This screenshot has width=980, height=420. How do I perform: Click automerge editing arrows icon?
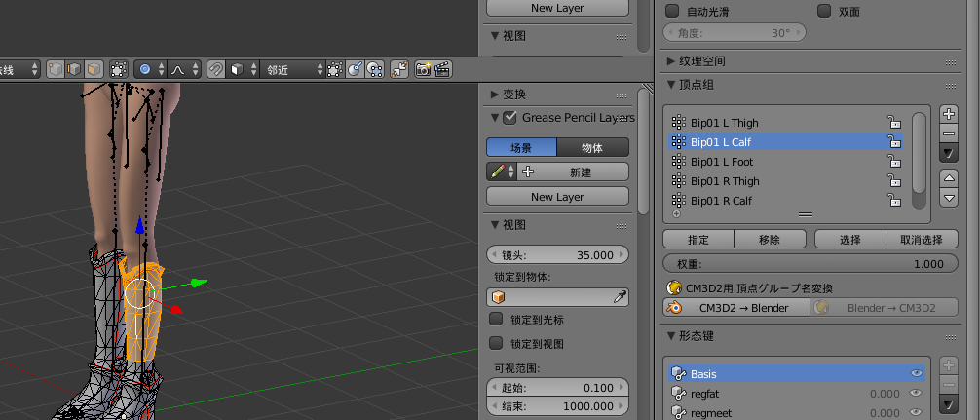tap(399, 69)
